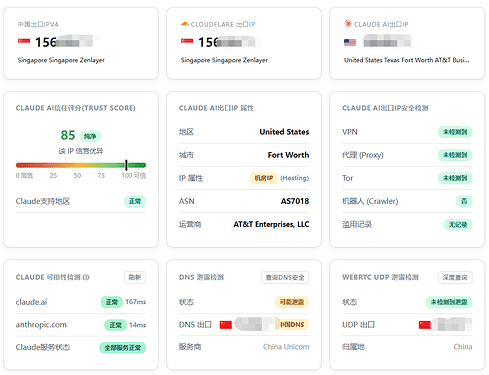This screenshot has height=375, width=489.
Task: Click the trust score marker on the gradient bar
Action: coord(126,165)
